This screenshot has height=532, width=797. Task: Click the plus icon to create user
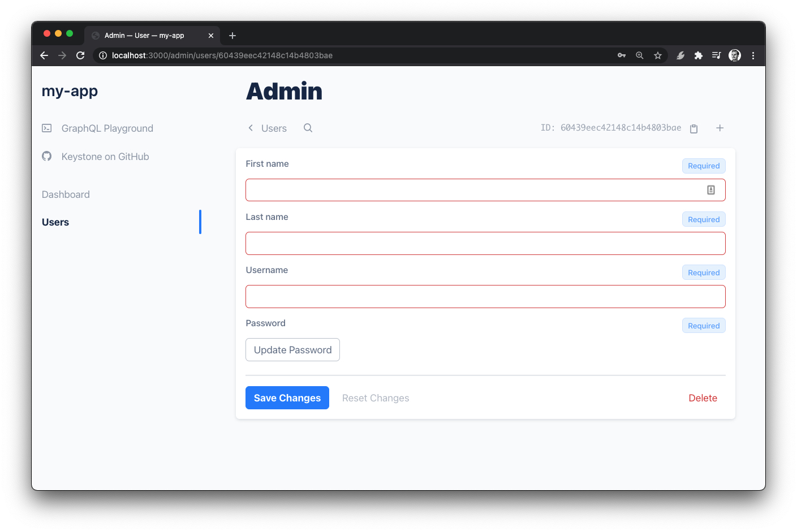720,128
